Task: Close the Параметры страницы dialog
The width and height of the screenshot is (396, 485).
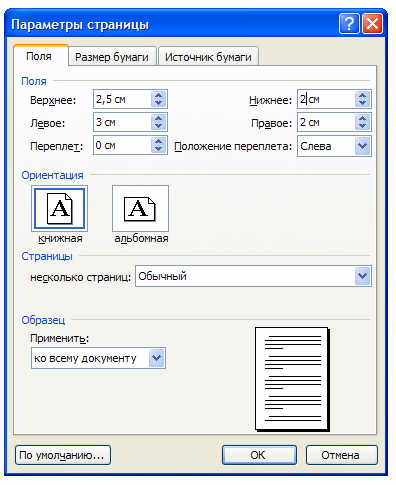Action: pos(372,24)
